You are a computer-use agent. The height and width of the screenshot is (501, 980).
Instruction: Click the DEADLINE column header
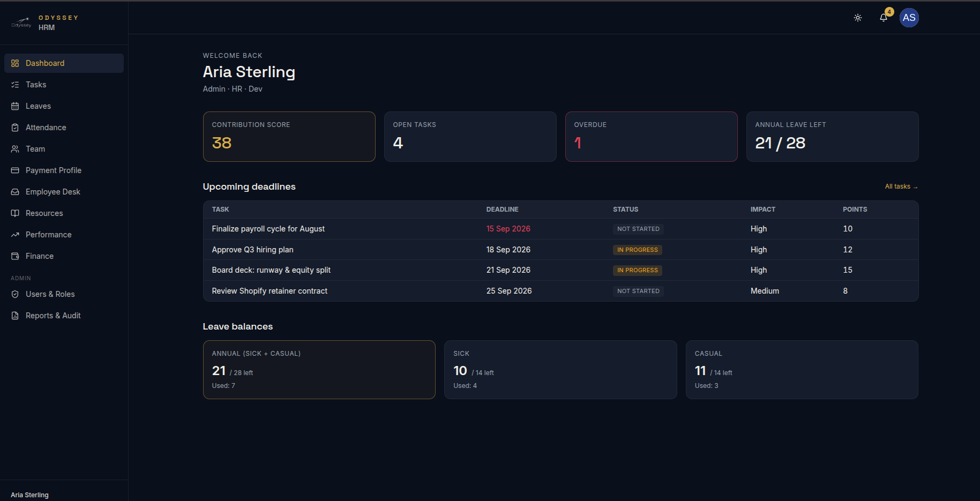pyautogui.click(x=503, y=210)
